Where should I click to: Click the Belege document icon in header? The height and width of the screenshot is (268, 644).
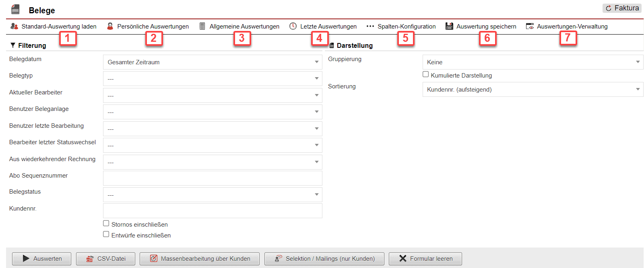point(16,9)
